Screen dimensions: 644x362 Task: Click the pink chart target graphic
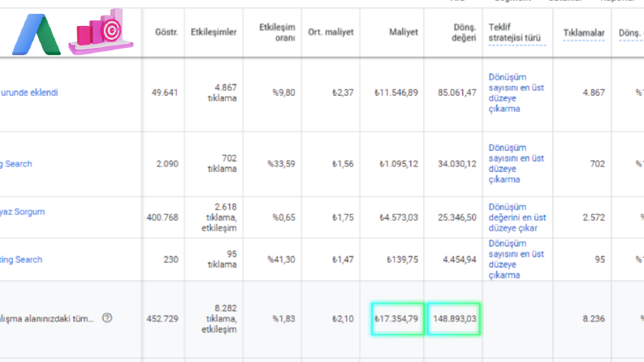click(x=101, y=32)
